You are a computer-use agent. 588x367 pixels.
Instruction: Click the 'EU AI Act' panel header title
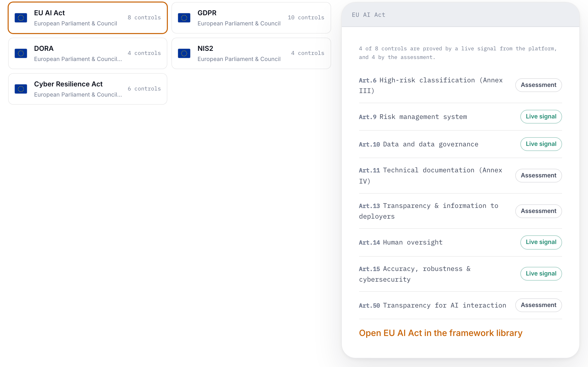pos(369,15)
